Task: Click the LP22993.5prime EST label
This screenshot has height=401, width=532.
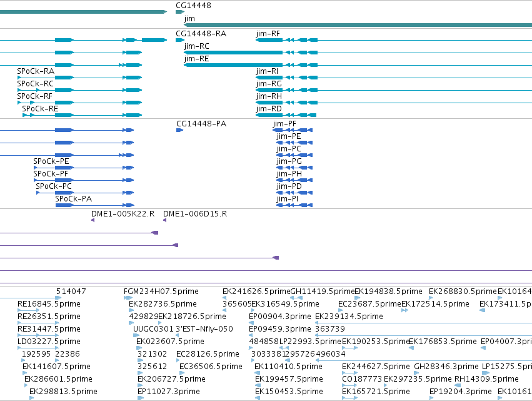Action: pos(310,342)
